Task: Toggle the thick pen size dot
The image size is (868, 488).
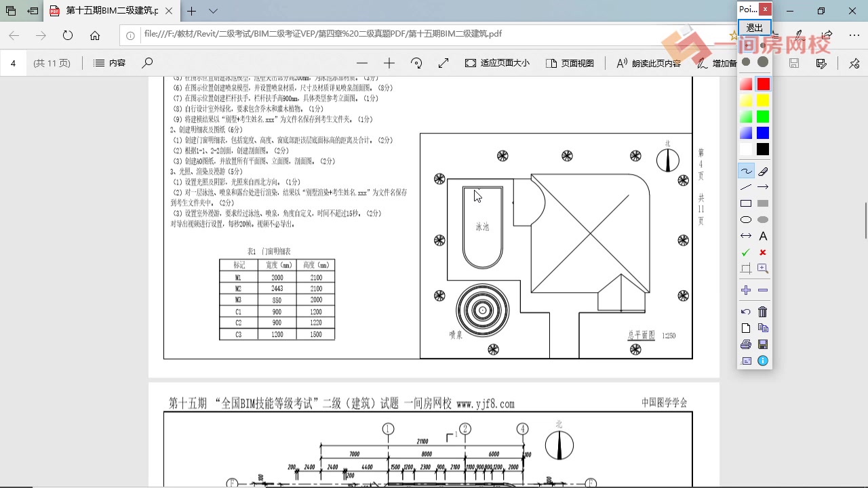Action: [762, 61]
